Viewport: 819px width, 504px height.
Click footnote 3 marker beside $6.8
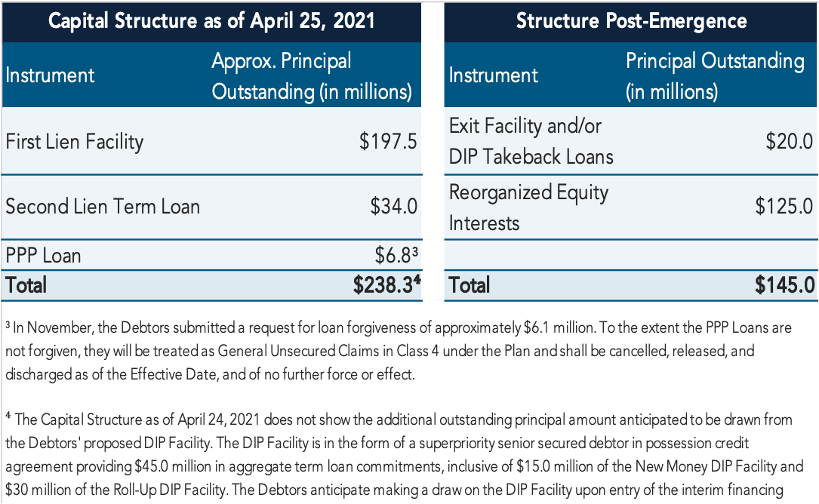(414, 250)
